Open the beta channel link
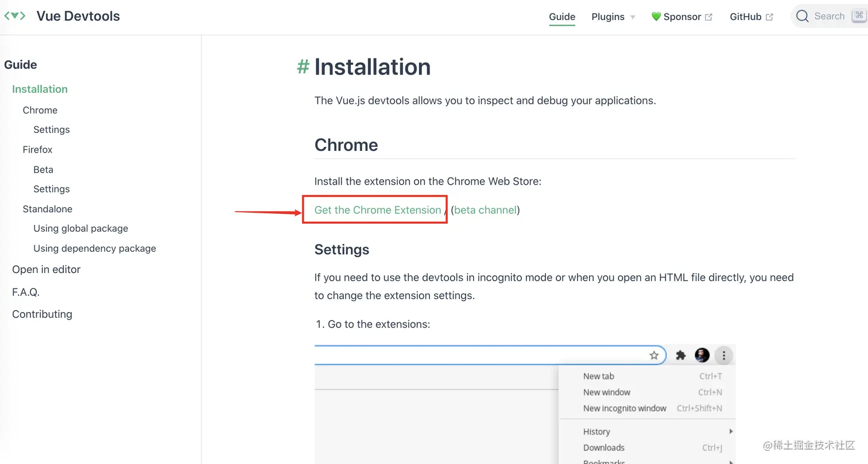Screen dimensions: 868x464 tap(485, 210)
